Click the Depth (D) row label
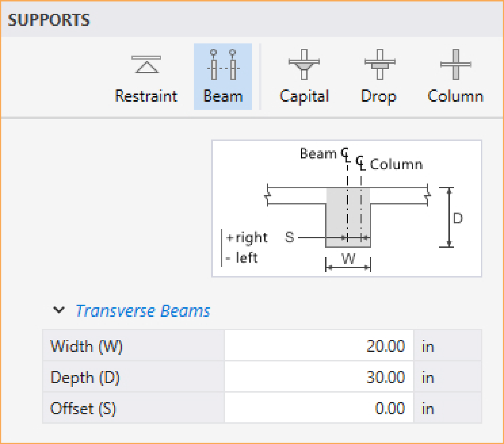 click(x=85, y=377)
